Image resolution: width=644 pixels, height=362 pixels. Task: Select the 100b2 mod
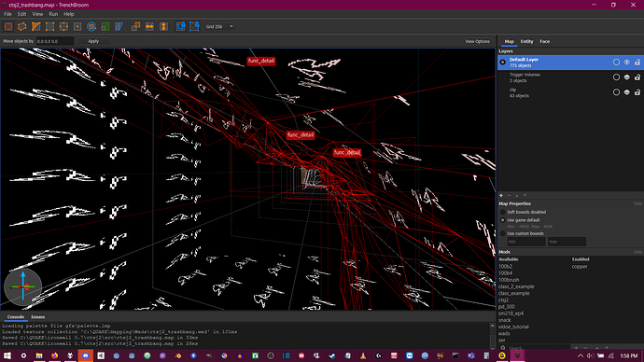point(505,267)
